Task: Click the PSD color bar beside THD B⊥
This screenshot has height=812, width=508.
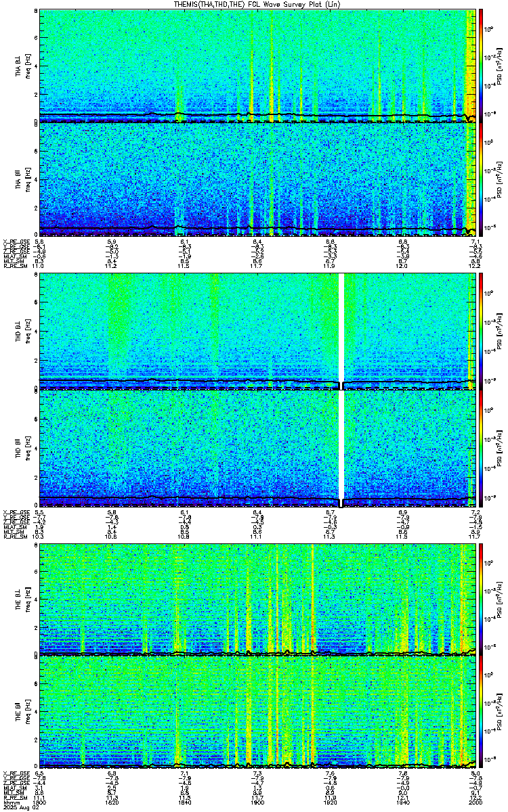Action: pyautogui.click(x=481, y=332)
